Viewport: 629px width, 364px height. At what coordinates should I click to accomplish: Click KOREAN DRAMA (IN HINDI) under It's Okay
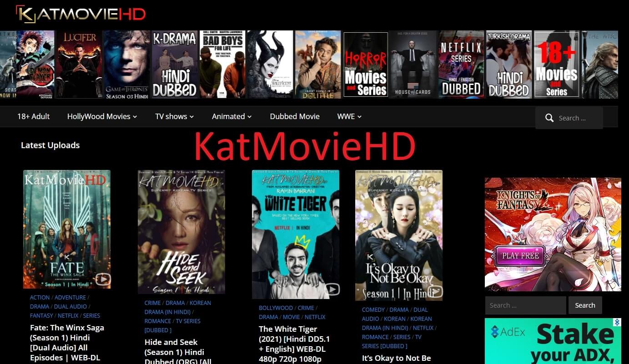pyautogui.click(x=397, y=323)
